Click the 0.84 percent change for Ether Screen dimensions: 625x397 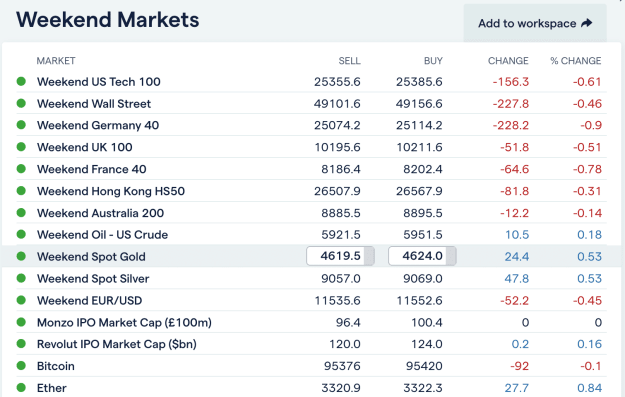click(x=589, y=388)
